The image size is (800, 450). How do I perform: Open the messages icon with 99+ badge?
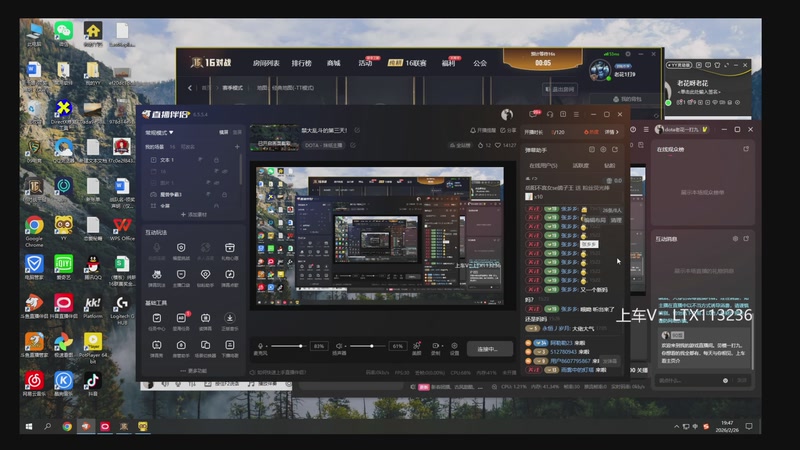(534, 114)
